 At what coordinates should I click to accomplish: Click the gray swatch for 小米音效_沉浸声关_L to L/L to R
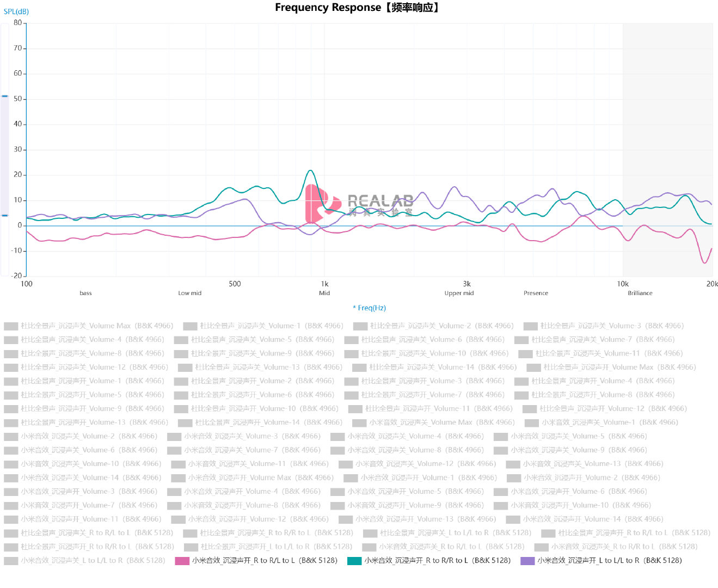[11, 561]
